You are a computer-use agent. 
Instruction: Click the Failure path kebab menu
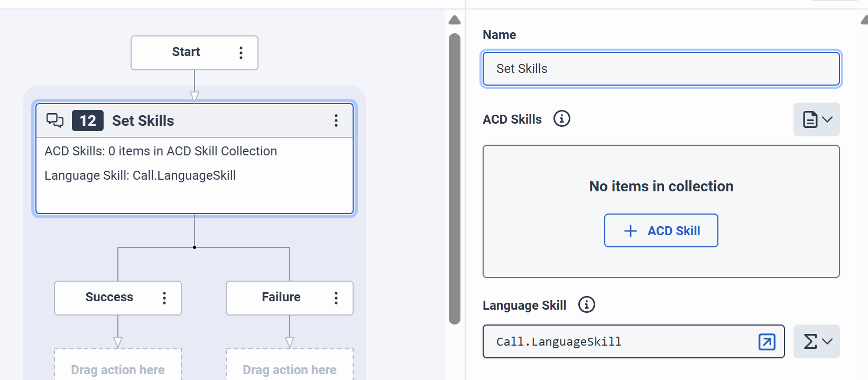point(336,298)
